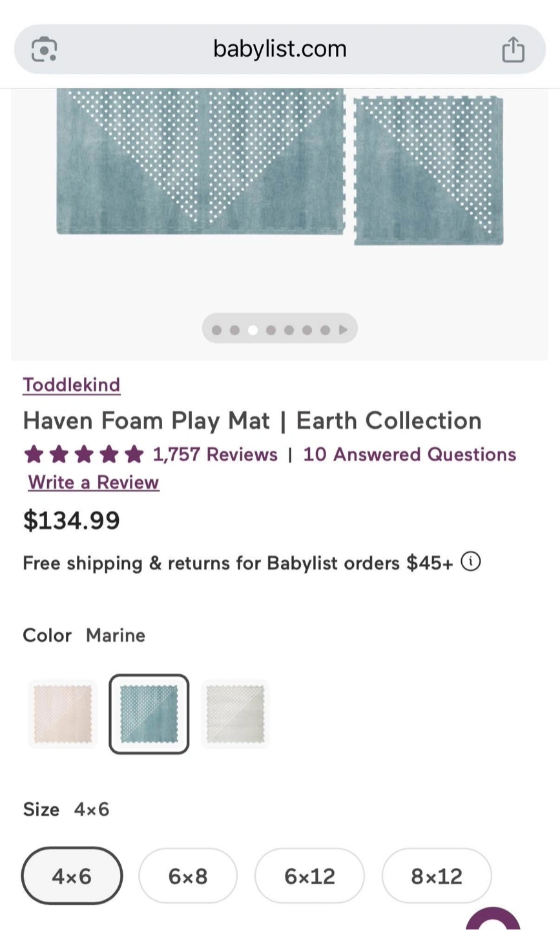
Task: Tap the browser share icon
Action: pyautogui.click(x=513, y=49)
